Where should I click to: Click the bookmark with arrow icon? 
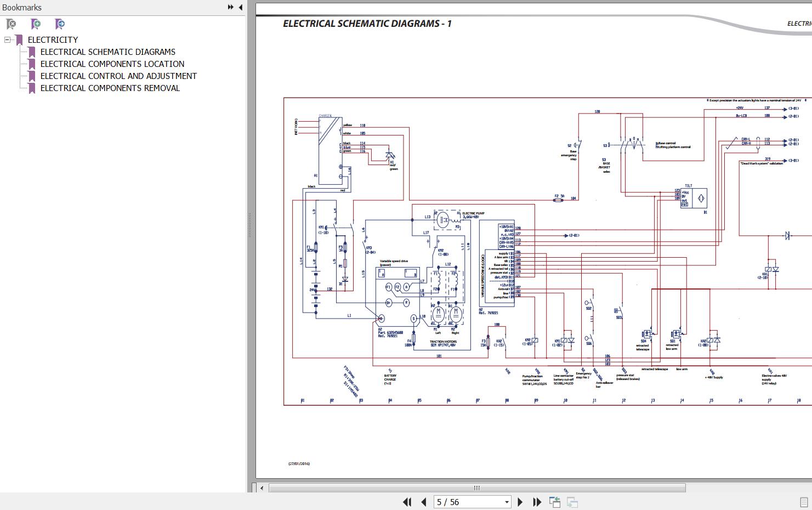click(60, 24)
